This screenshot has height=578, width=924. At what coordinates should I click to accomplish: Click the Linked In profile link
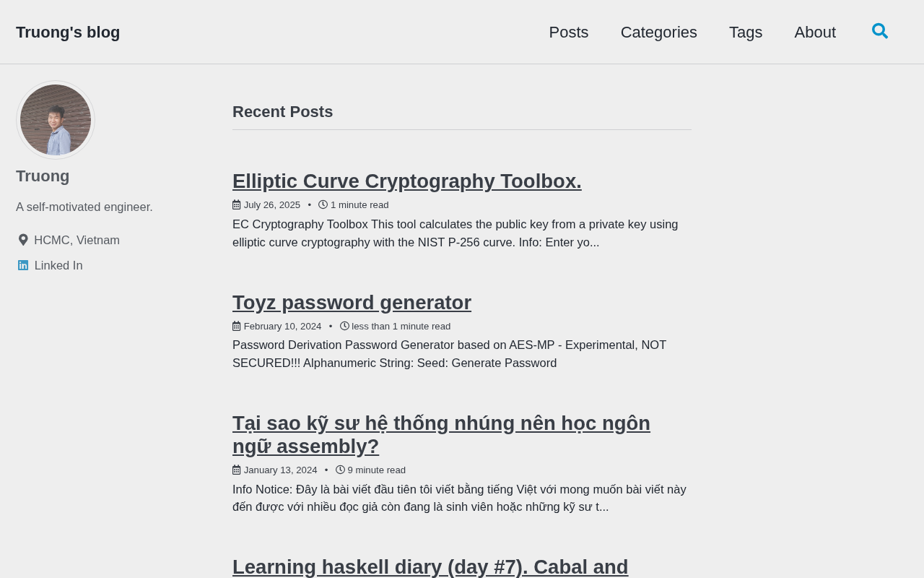pyautogui.click(x=58, y=265)
